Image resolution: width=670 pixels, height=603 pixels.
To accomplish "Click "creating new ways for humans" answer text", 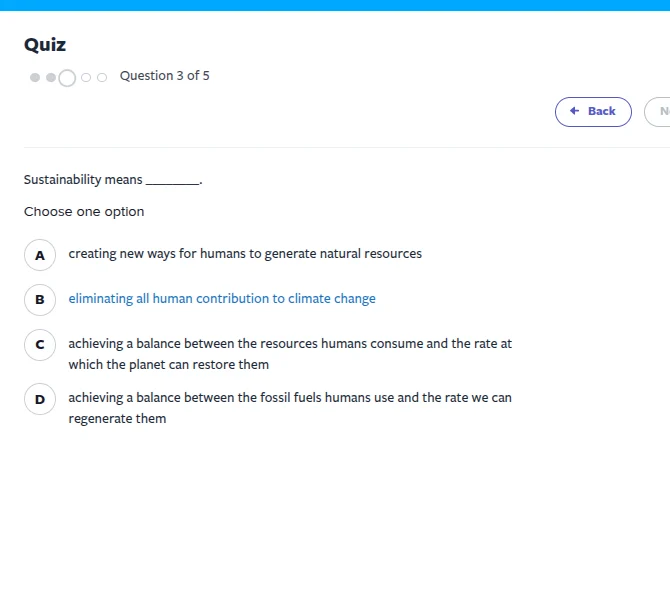I will (x=245, y=254).
